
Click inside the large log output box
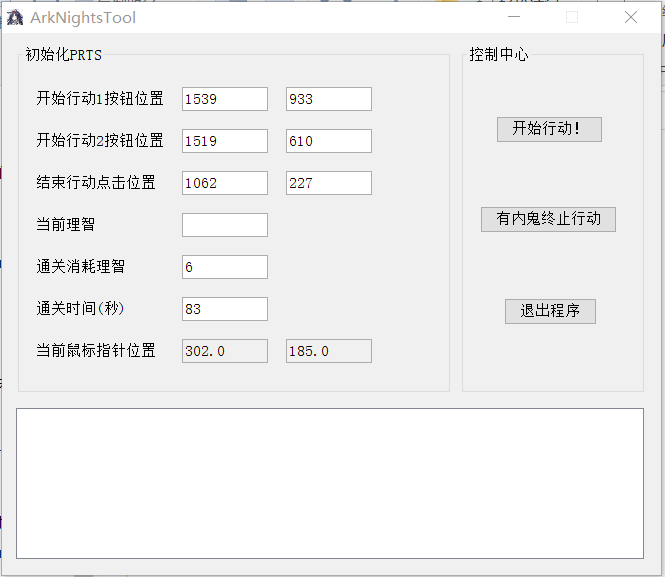pyautogui.click(x=330, y=483)
